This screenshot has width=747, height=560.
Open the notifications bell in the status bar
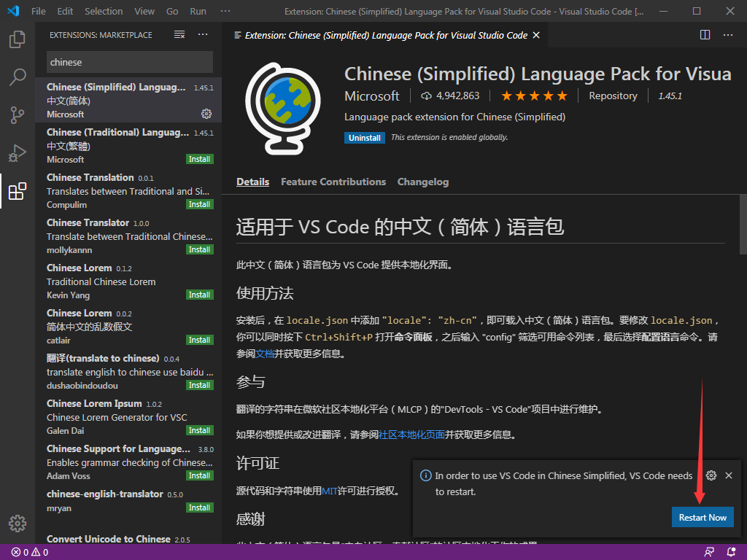coord(732,552)
